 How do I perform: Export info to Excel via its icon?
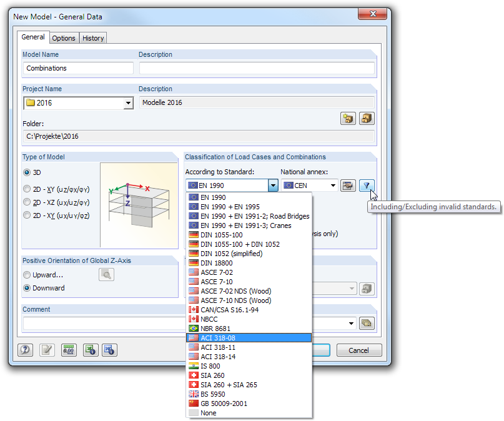pos(91,350)
